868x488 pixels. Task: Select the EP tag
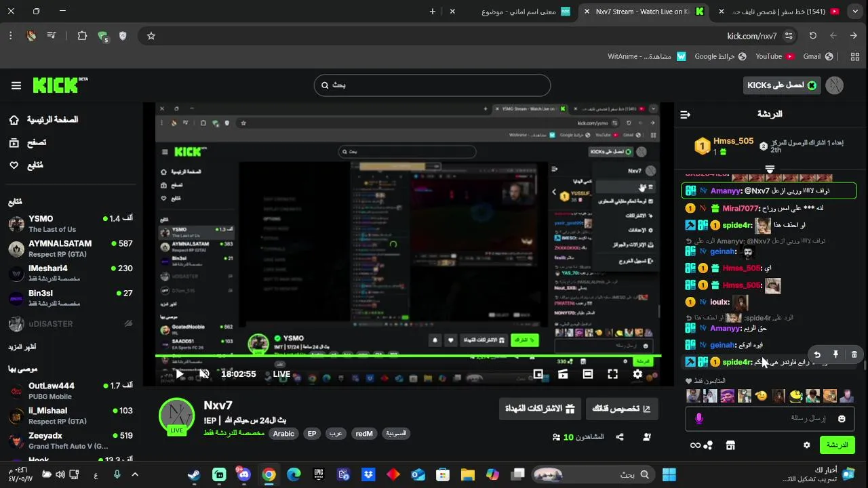[x=312, y=434]
